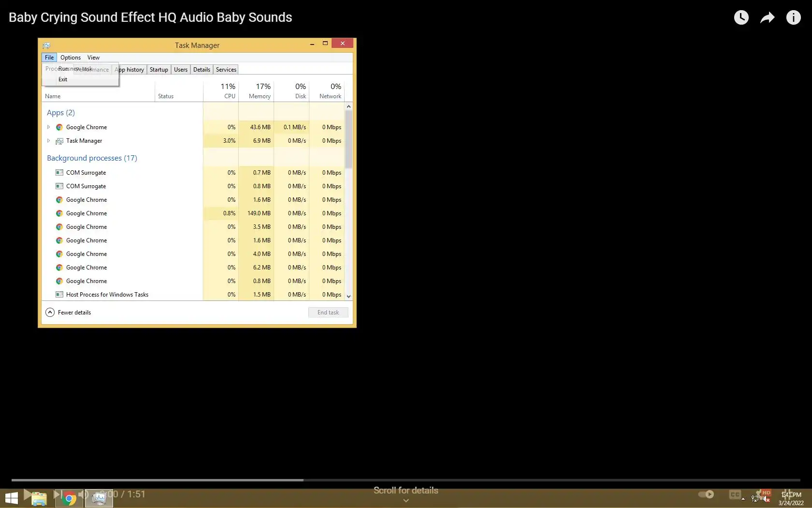812x508 pixels.
Task: Collapse to fewer details using the chevron
Action: (x=50, y=313)
